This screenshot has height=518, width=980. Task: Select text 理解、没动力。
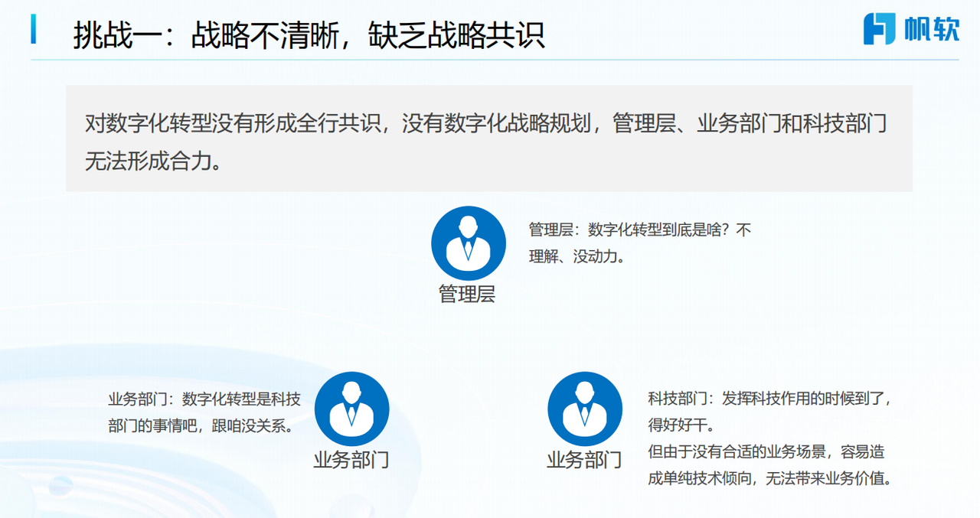(577, 257)
